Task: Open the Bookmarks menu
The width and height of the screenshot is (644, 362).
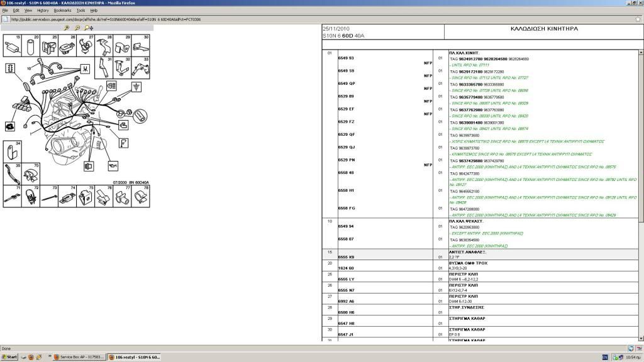Action: (x=62, y=10)
